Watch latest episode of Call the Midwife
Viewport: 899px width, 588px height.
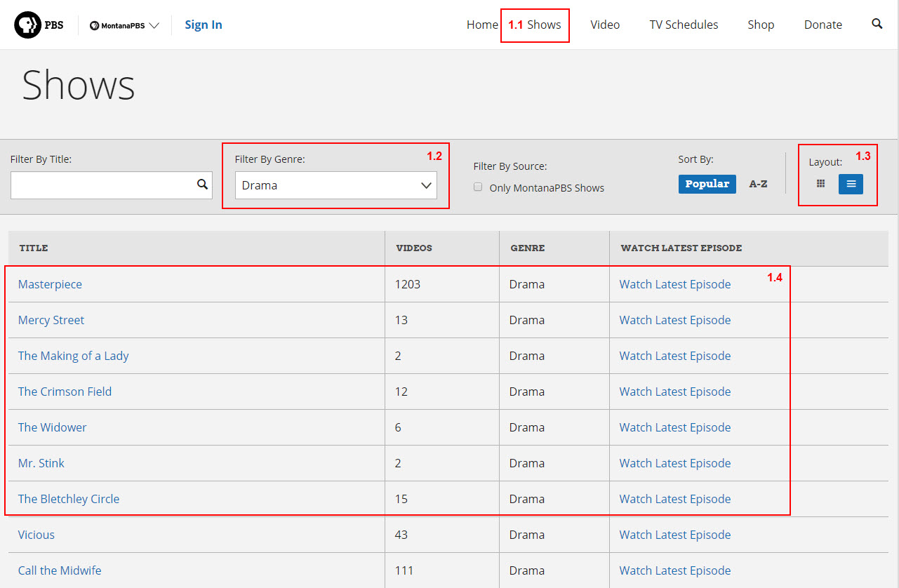[x=675, y=570]
